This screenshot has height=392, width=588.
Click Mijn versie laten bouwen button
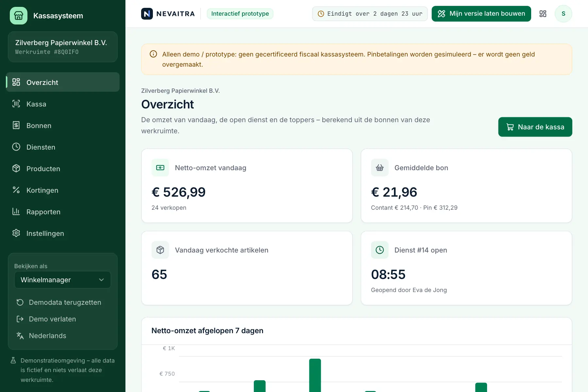(481, 14)
